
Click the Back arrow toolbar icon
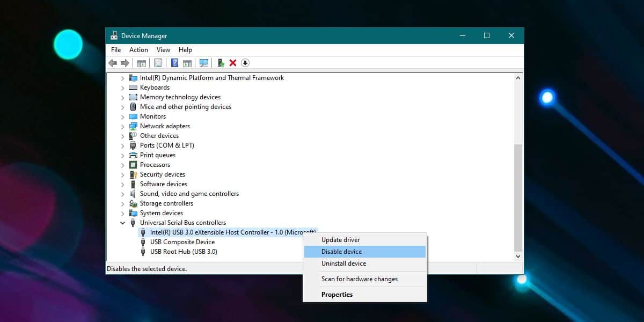pyautogui.click(x=113, y=63)
